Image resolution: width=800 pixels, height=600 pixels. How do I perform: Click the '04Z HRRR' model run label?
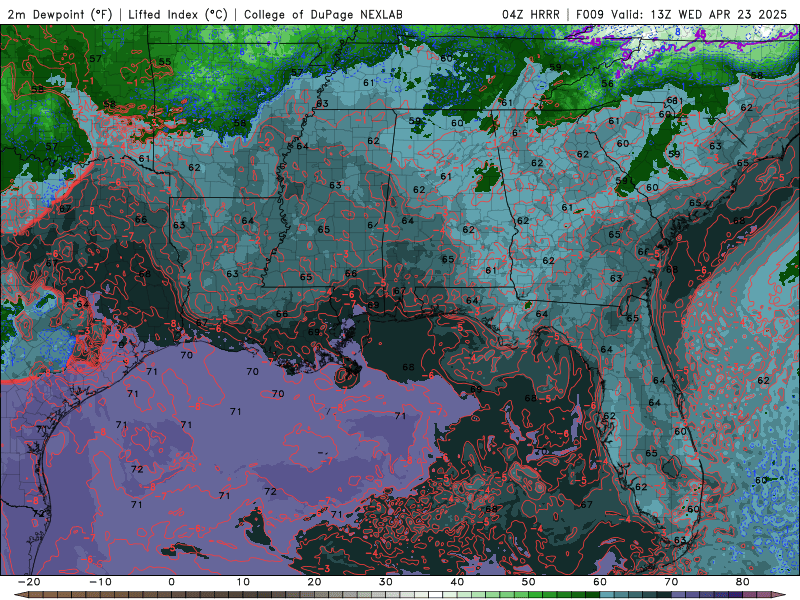531,15
